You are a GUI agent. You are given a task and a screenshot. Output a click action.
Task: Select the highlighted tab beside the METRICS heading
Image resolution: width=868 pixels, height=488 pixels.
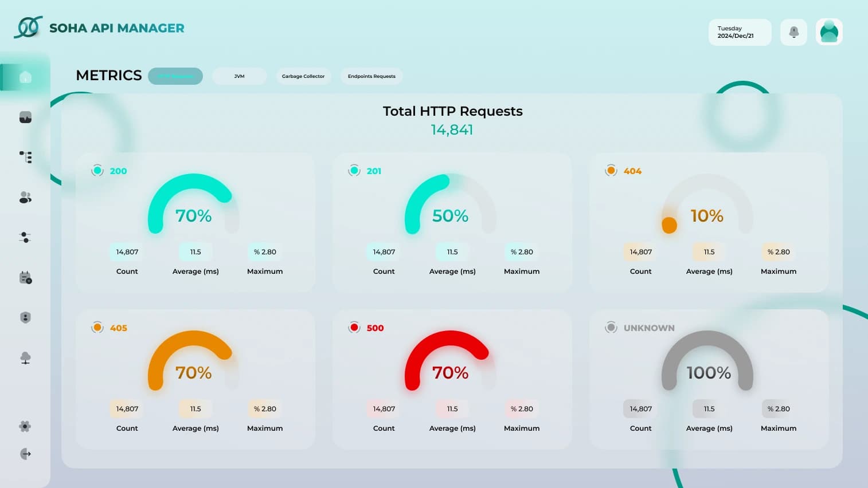tap(175, 76)
